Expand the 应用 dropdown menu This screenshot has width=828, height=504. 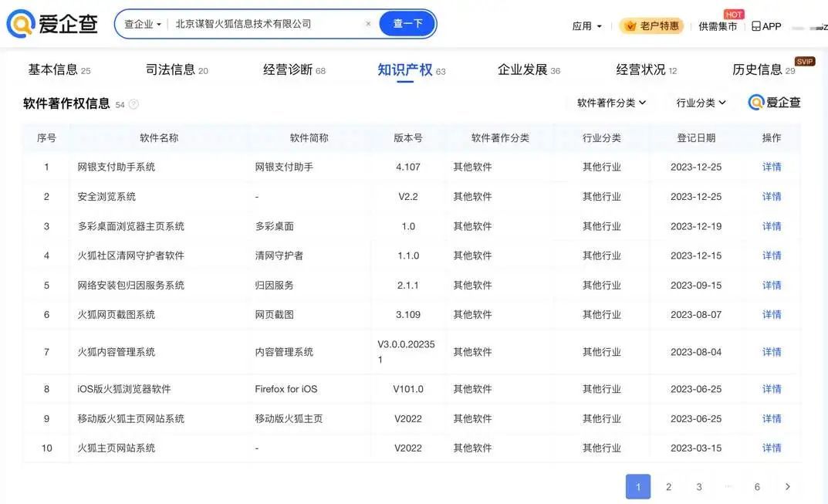(586, 26)
